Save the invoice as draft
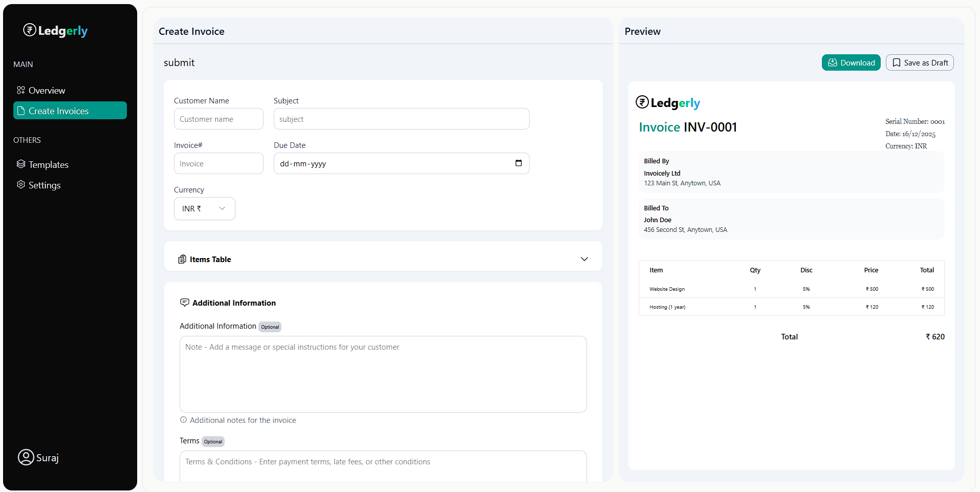980x492 pixels. point(919,62)
